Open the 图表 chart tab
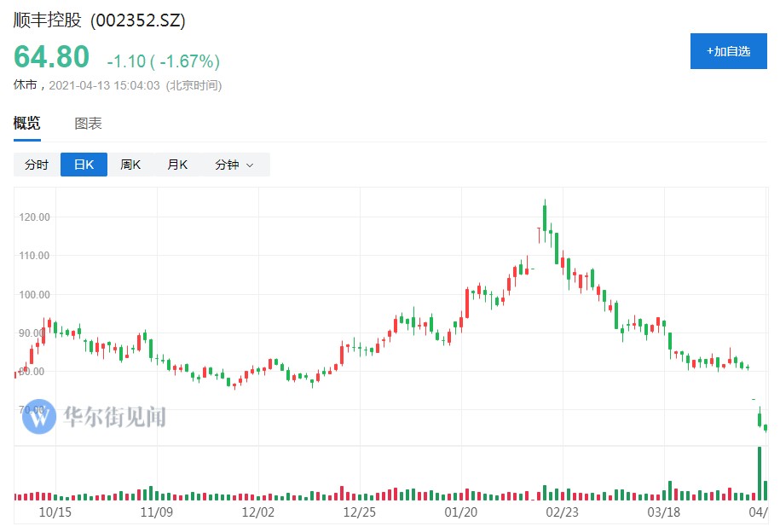Image resolution: width=780 pixels, height=532 pixels. click(x=88, y=124)
